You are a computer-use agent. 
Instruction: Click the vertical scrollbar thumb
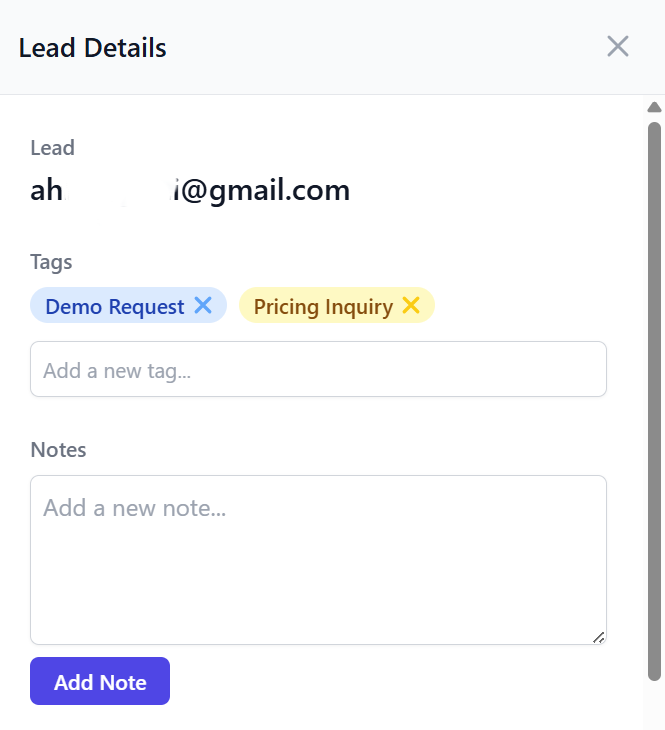coord(655,400)
